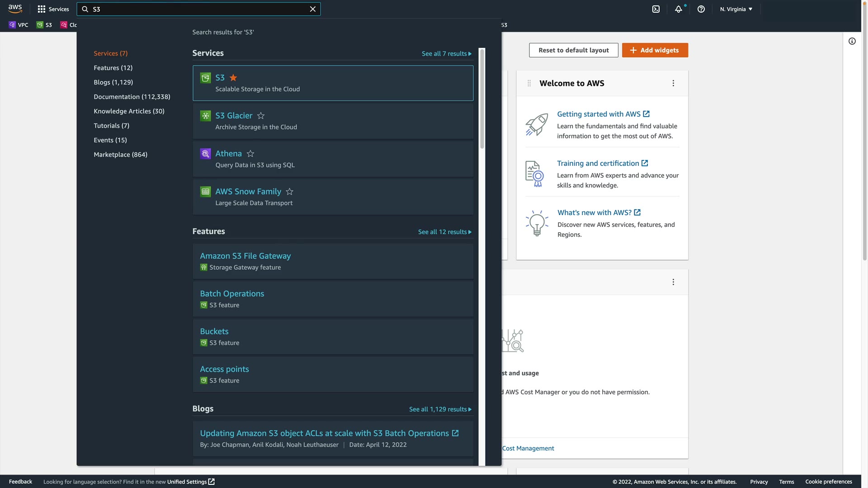
Task: Clear the search box with X
Action: [x=312, y=9]
